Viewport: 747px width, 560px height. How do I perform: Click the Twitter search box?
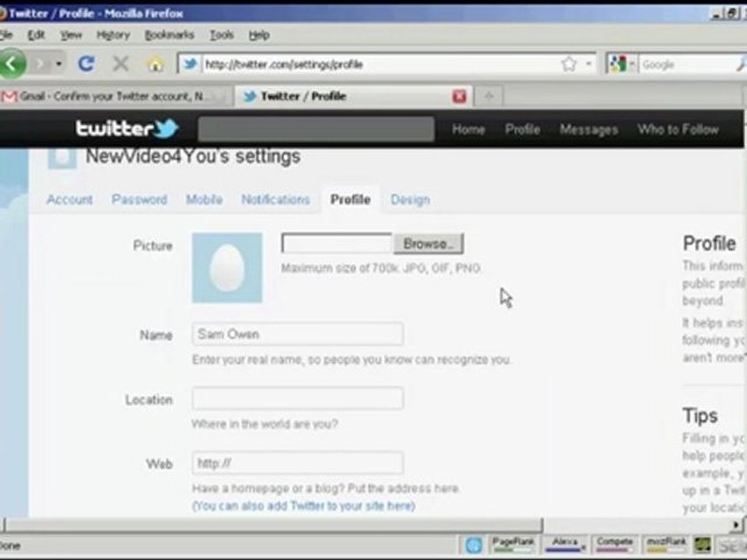pyautogui.click(x=316, y=129)
